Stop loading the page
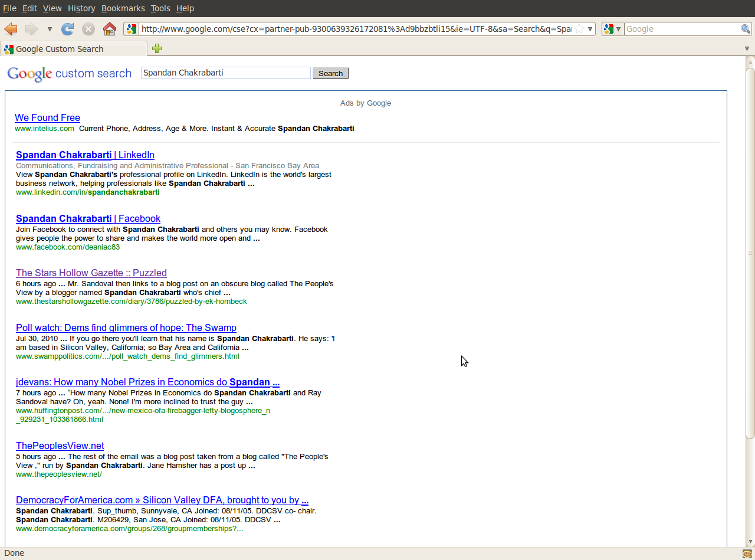The height and width of the screenshot is (560, 755). click(x=88, y=29)
